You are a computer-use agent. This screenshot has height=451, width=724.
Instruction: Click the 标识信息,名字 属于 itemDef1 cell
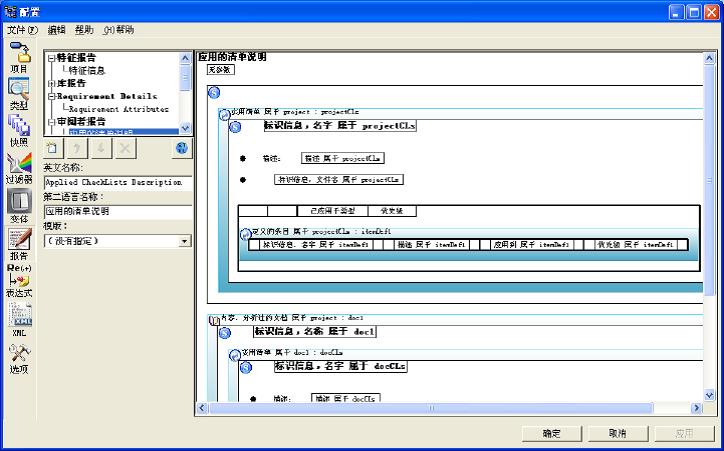316,245
